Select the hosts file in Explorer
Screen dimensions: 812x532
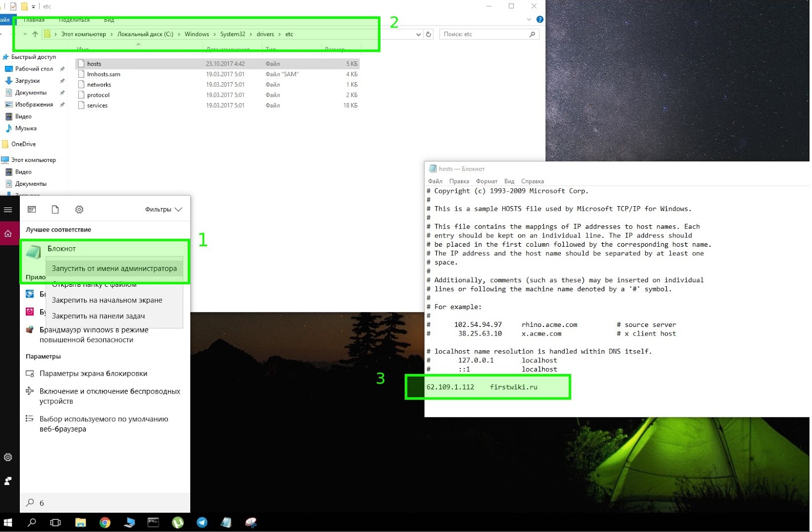(217, 64)
